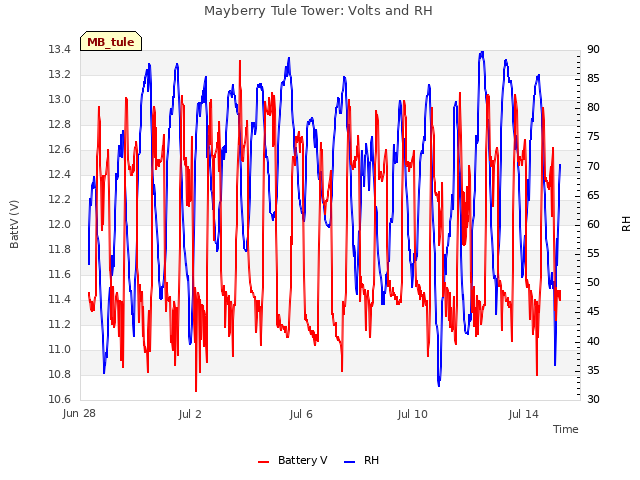640x480 pixels.
Task: Click the 11.2 left axis value
Action: (x=60, y=324)
